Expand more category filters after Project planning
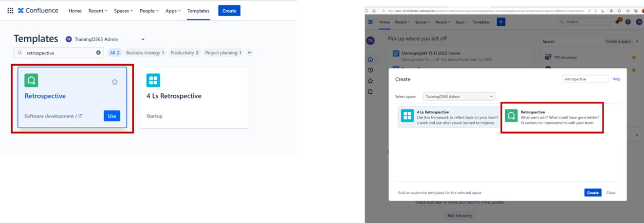 tap(249, 52)
